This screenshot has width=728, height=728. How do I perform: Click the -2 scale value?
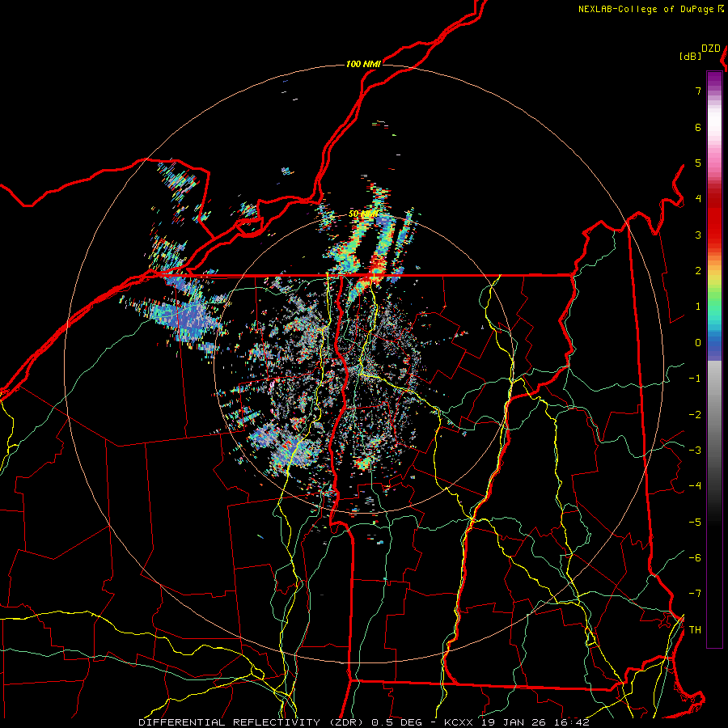695,415
